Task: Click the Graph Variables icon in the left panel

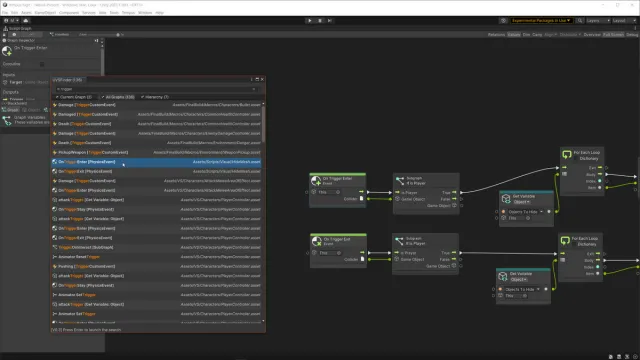Action: 7,120
